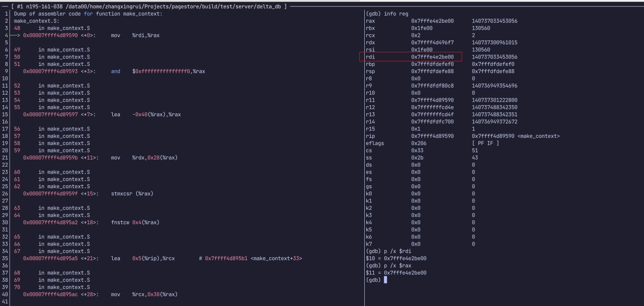The height and width of the screenshot is (306, 644).
Task: Click the 'Dump of assembler code' header line
Action: click(x=88, y=14)
